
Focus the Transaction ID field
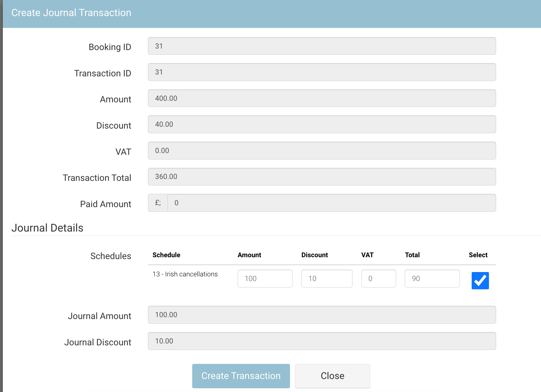pos(322,72)
